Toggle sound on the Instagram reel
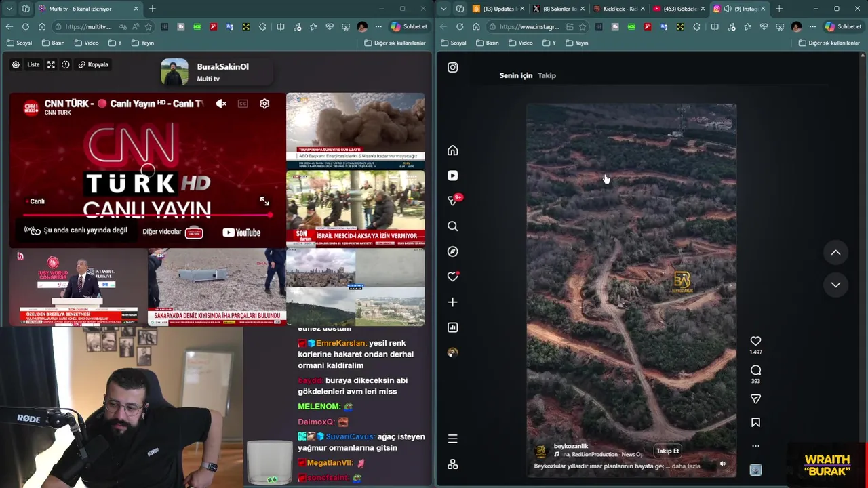The width and height of the screenshot is (868, 488). pos(722,464)
